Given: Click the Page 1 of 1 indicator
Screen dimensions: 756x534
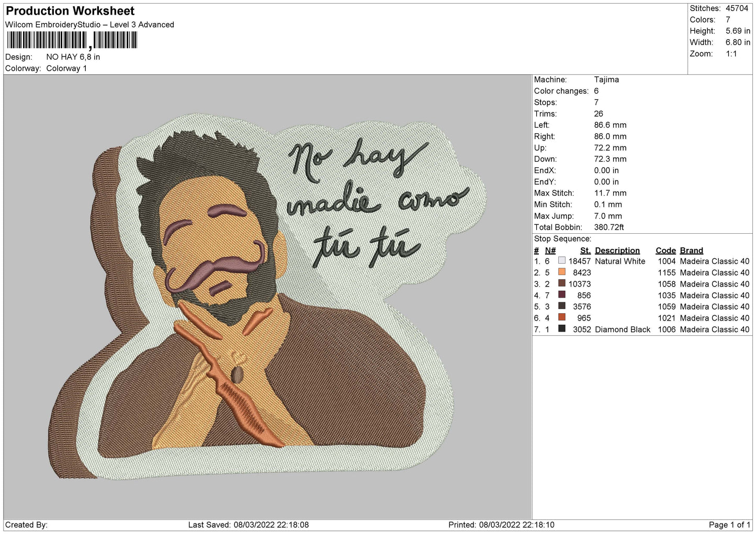Looking at the screenshot, I should pos(729,525).
